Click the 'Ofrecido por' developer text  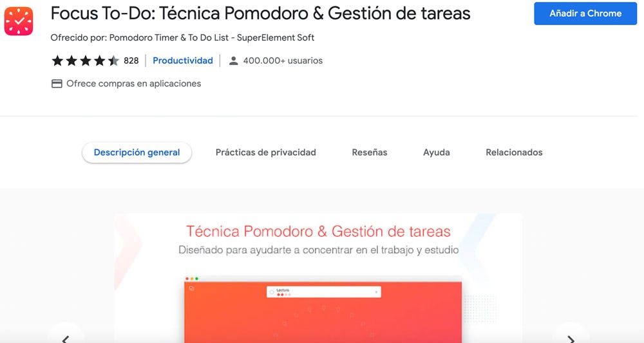point(182,37)
